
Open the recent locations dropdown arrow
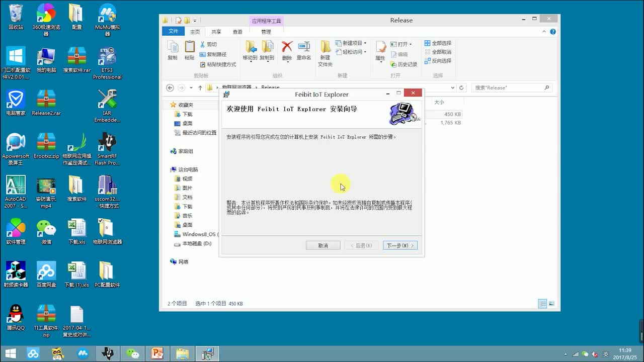point(191,87)
